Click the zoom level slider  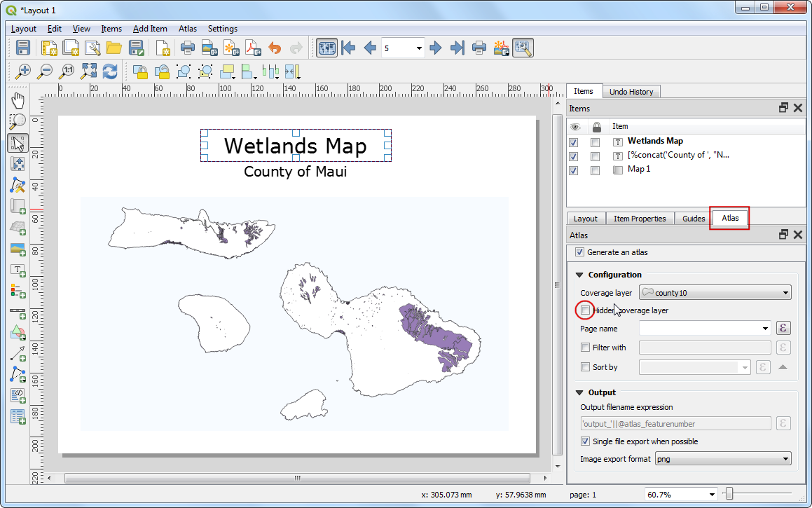(x=729, y=495)
